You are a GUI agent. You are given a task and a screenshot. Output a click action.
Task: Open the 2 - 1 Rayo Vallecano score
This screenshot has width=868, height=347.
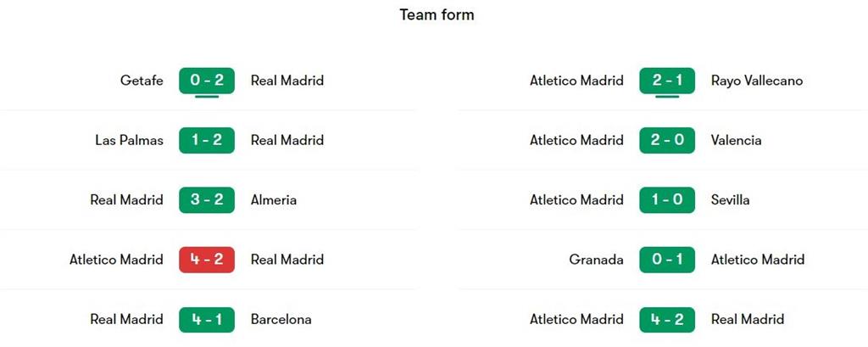coord(667,81)
